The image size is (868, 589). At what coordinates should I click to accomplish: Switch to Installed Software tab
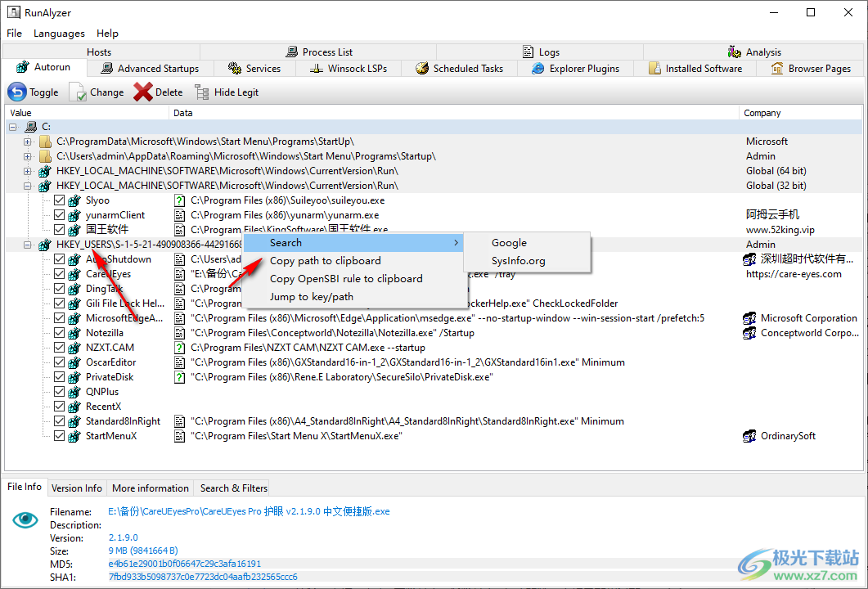[x=695, y=69]
